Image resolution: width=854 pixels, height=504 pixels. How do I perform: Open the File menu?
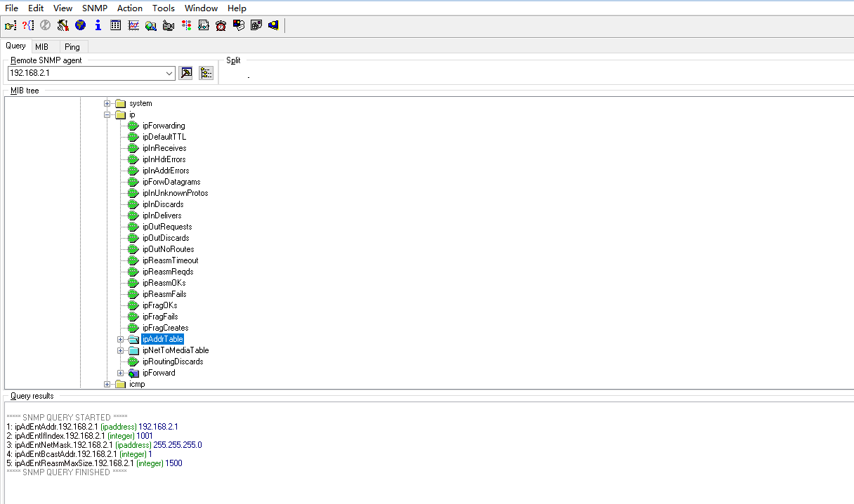click(x=12, y=8)
